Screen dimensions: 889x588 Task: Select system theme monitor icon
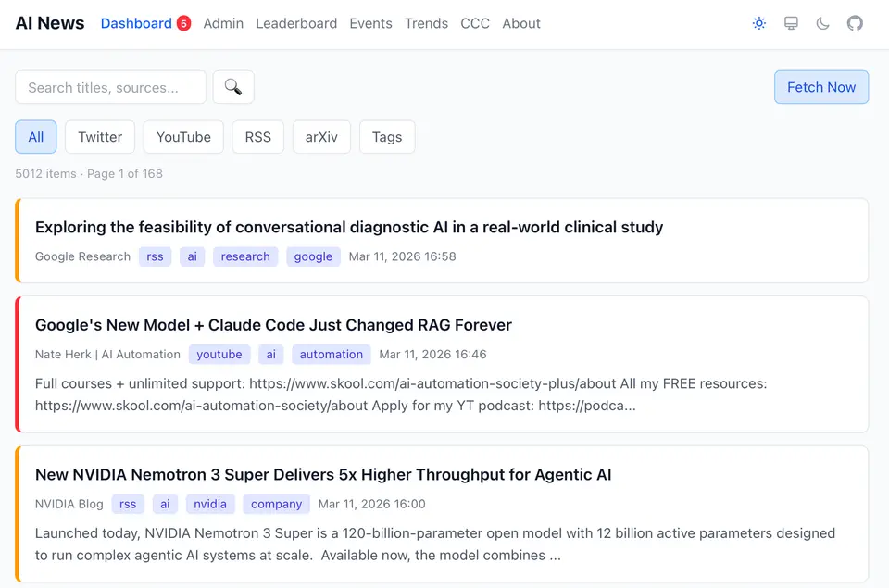tap(791, 23)
